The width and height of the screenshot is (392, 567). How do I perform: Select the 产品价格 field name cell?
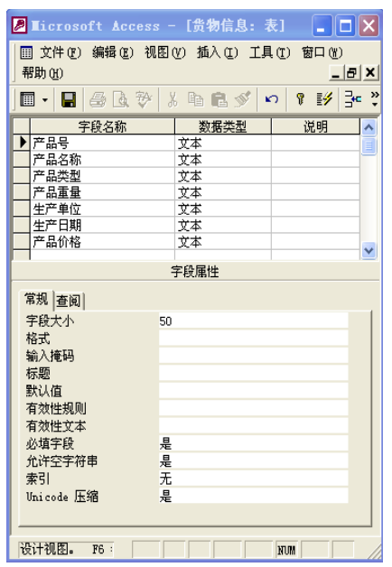click(102, 242)
